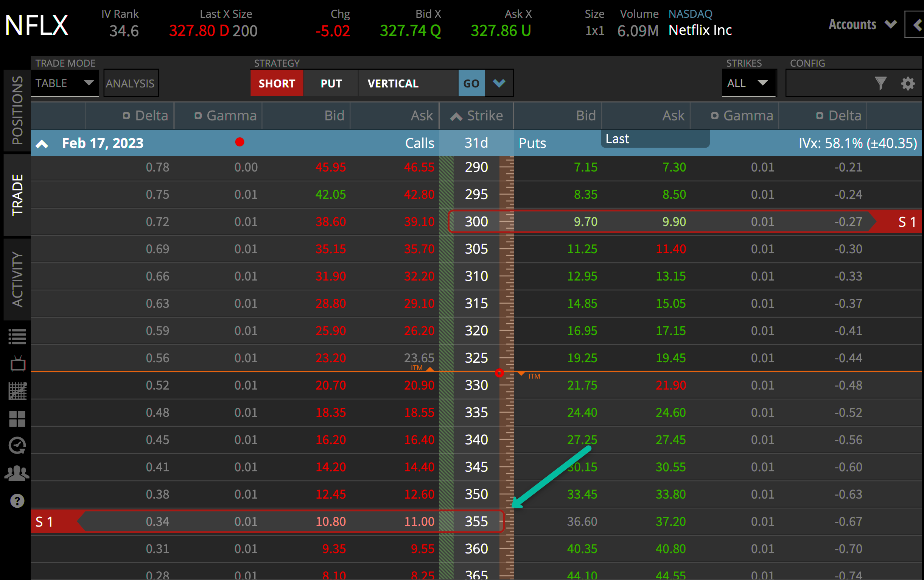Open the STRIKES ALL dropdown
924x580 pixels.
(x=749, y=83)
